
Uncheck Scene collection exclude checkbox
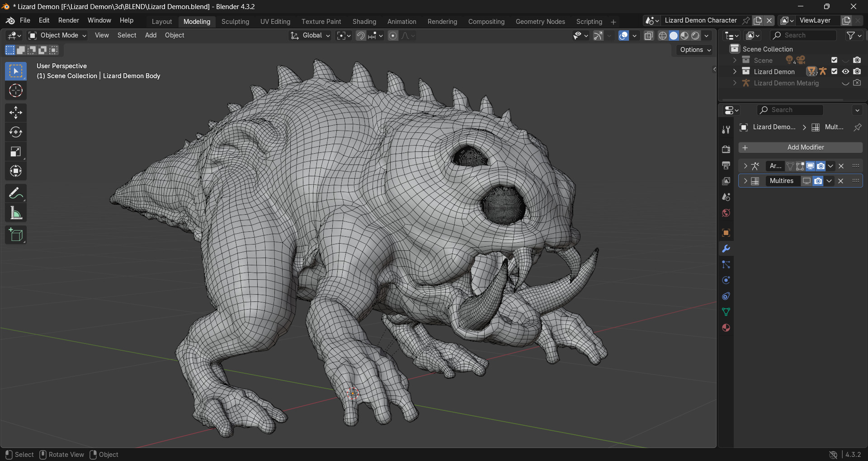(x=835, y=60)
